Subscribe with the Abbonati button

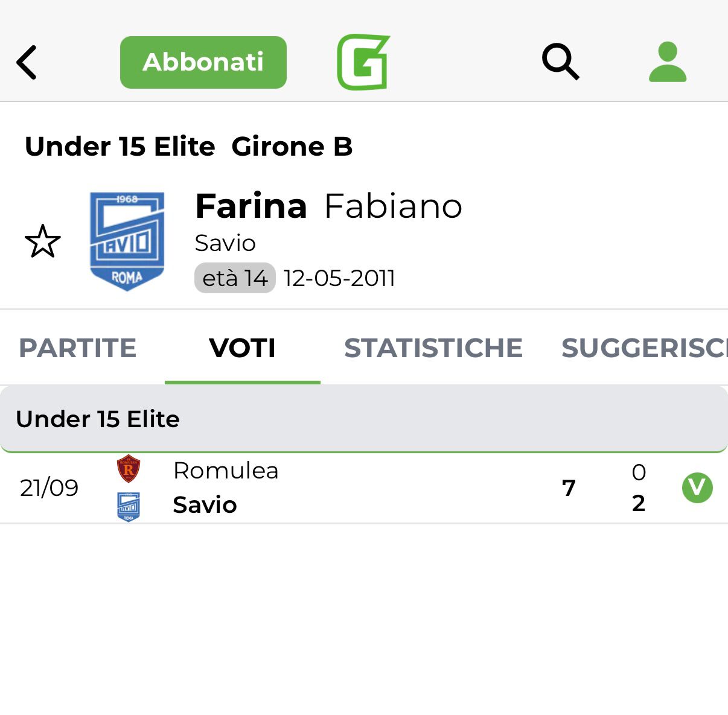(x=203, y=62)
